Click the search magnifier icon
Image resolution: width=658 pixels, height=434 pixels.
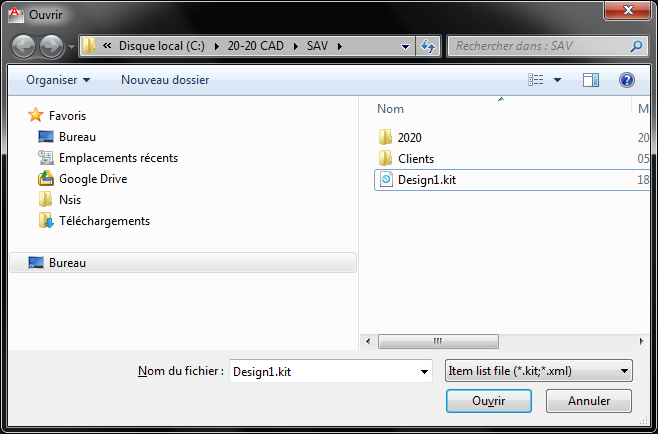pos(636,46)
